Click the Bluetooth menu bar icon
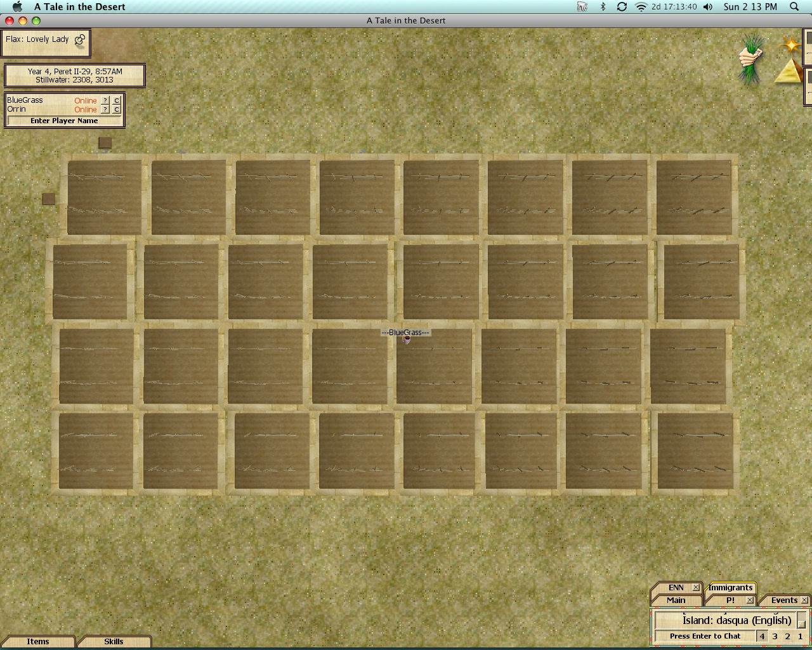 pos(603,6)
